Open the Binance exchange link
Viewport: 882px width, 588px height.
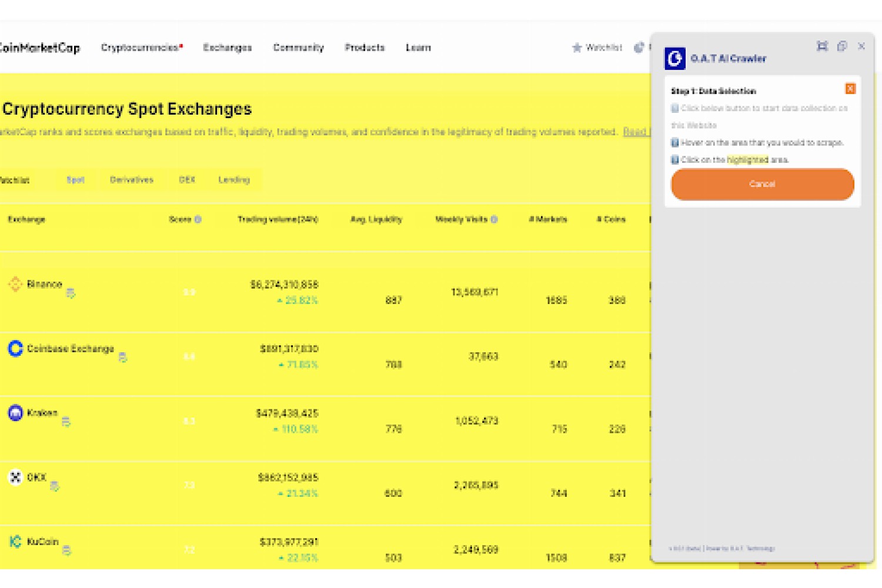point(45,285)
